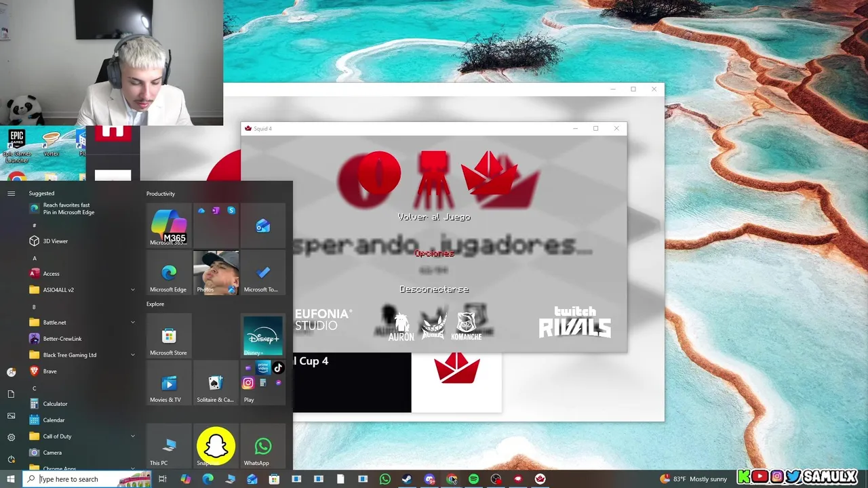The width and height of the screenshot is (868, 488).
Task: Open Microsoft Store from the taskbar
Action: (274, 479)
